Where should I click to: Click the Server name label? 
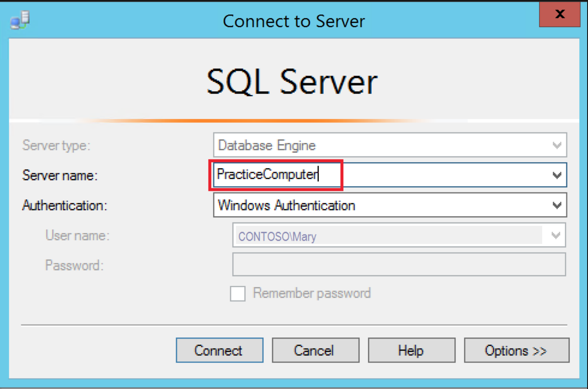coord(60,176)
